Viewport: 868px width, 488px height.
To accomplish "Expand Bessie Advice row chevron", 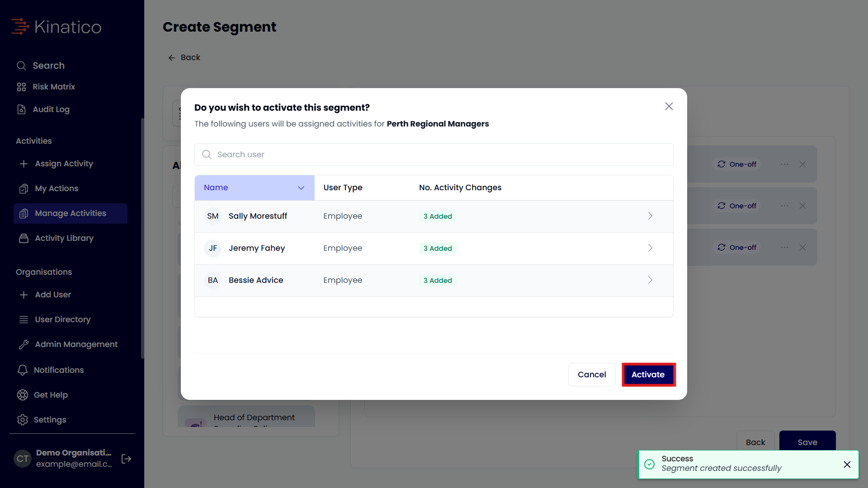I will [x=650, y=280].
